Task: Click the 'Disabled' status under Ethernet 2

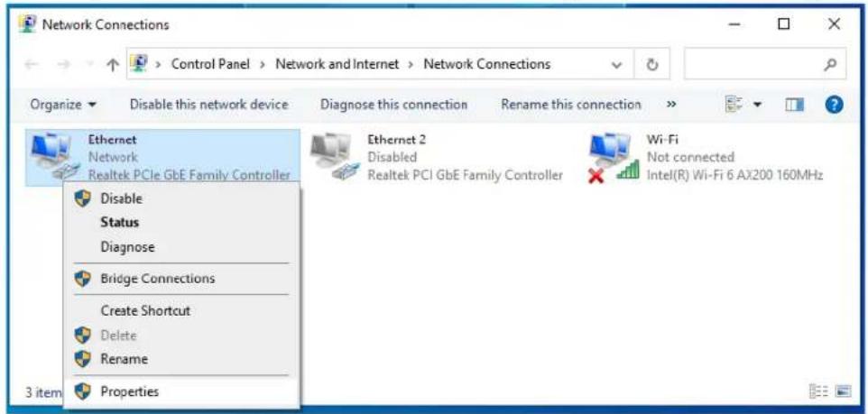Action: pos(392,157)
